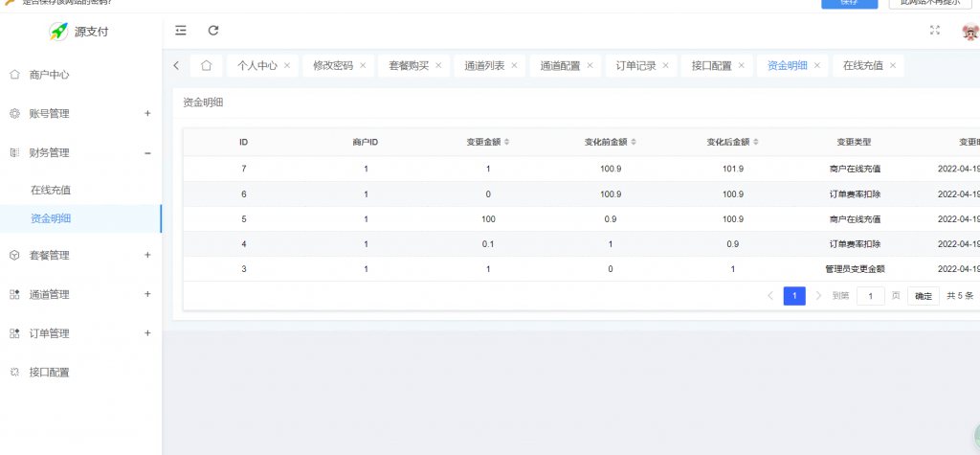
Task: Expand the 账号管理 menu
Action: coord(147,113)
